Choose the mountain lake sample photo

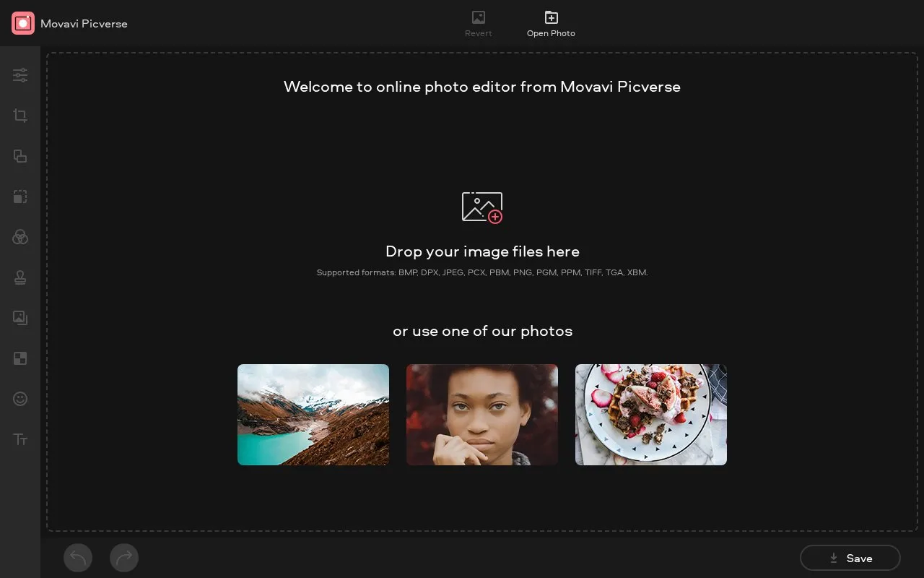click(313, 415)
